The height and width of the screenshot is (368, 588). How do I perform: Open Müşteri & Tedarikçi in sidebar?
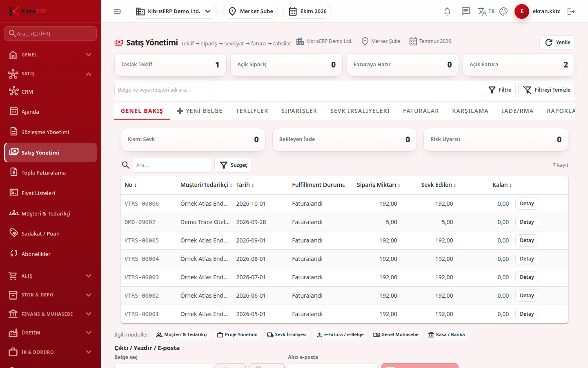coord(51,213)
